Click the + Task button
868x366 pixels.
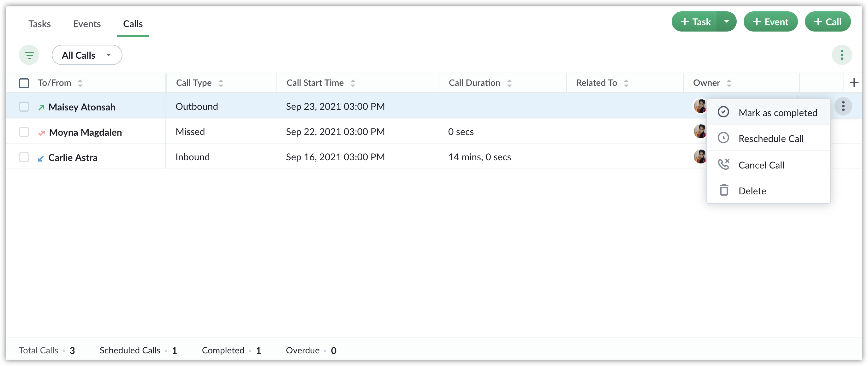click(x=694, y=21)
